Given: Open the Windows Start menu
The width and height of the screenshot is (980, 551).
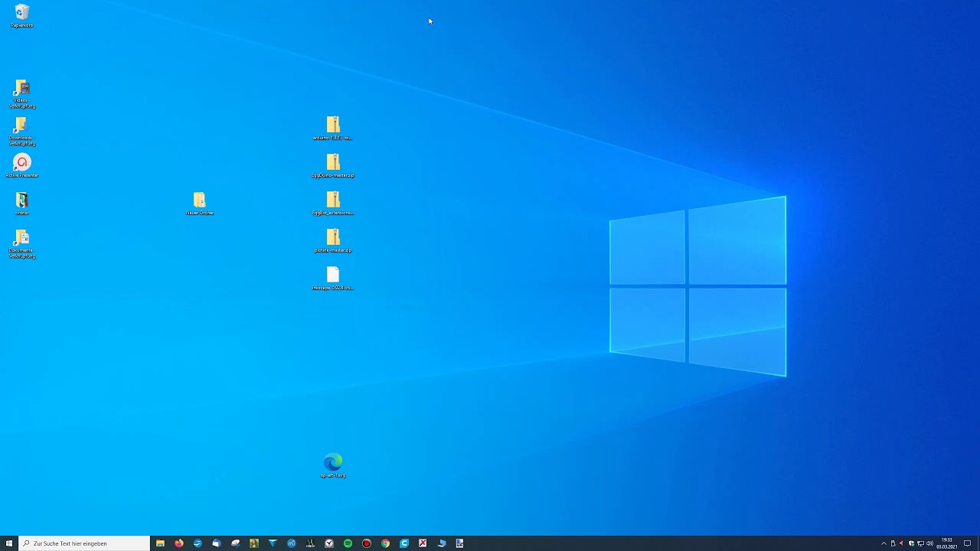Looking at the screenshot, I should [9, 543].
